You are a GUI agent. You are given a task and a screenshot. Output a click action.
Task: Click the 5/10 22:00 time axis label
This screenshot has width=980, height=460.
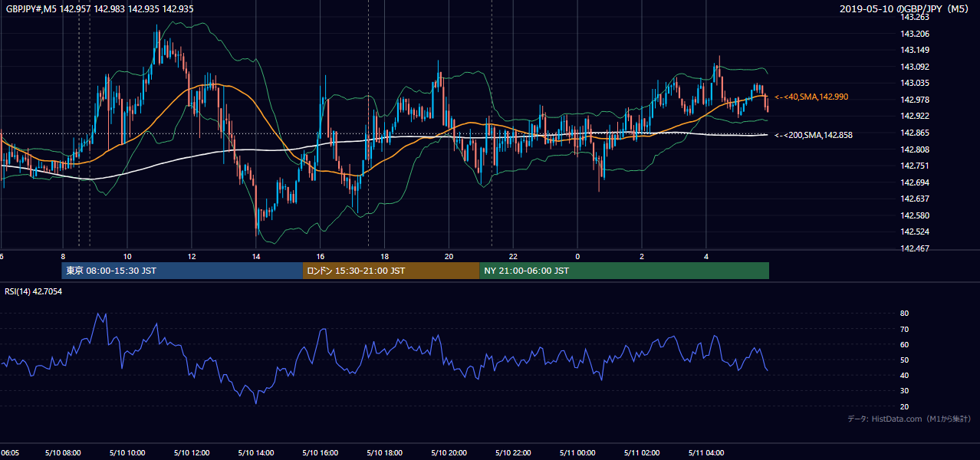click(x=514, y=453)
